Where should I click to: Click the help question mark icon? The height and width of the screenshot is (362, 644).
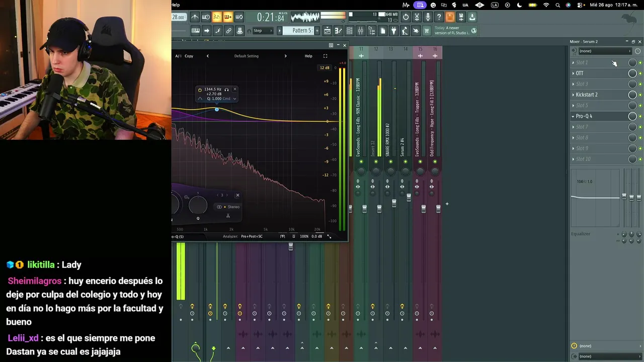coord(439,17)
